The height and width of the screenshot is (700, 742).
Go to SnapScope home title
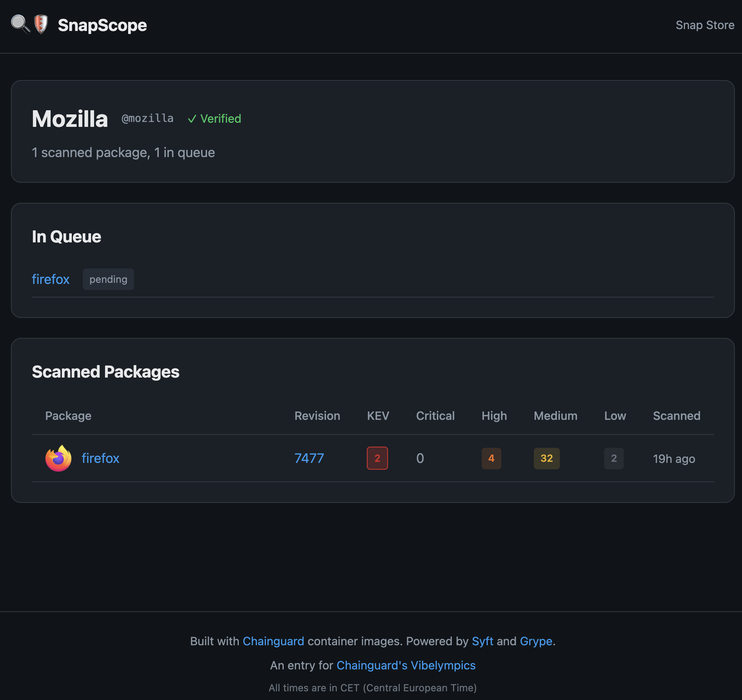(x=102, y=25)
